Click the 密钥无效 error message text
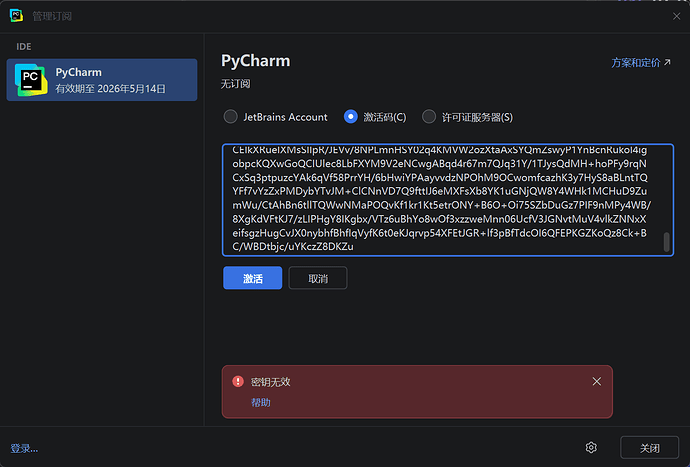Screen dimensions: 690x467 point(271,382)
